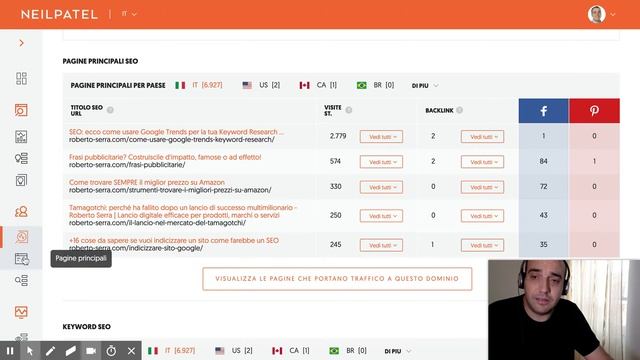640x360 pixels.
Task: Pause the screen recording
Action: tap(10, 351)
